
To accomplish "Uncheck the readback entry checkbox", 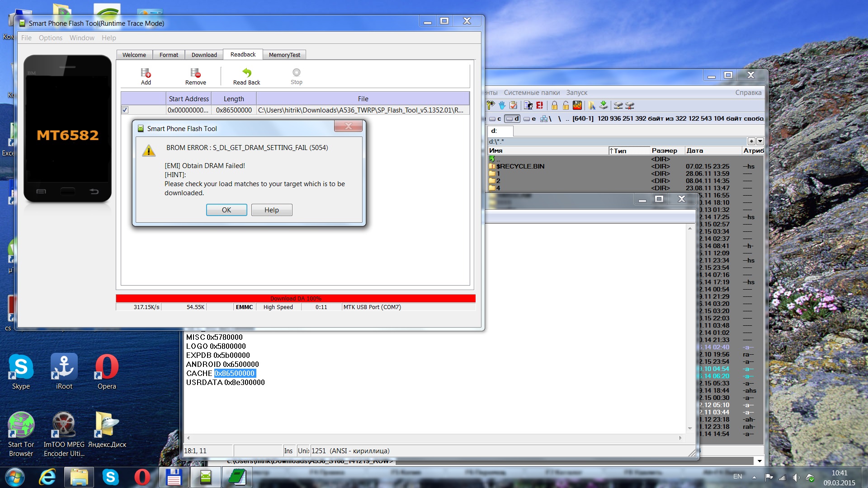I will click(125, 110).
